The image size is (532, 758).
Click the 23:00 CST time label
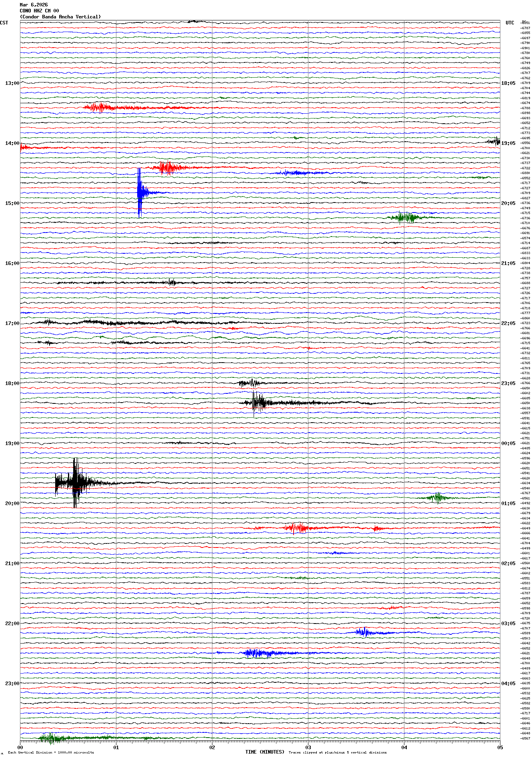click(12, 684)
